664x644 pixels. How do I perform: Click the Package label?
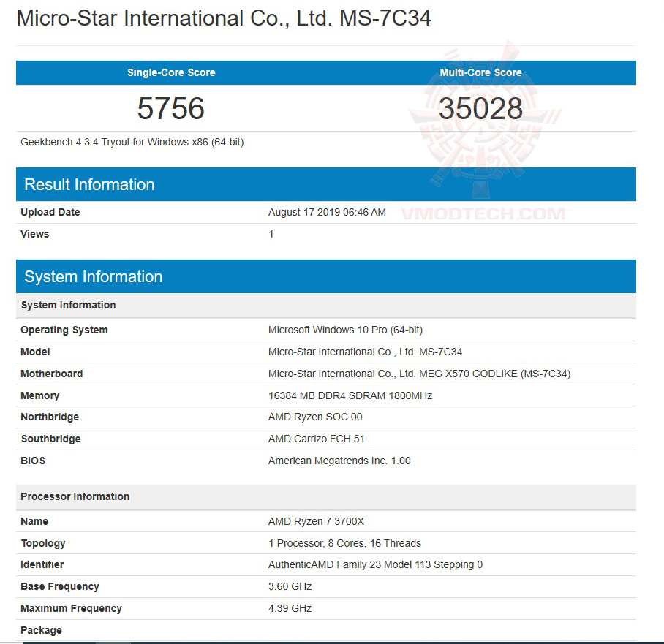(41, 630)
